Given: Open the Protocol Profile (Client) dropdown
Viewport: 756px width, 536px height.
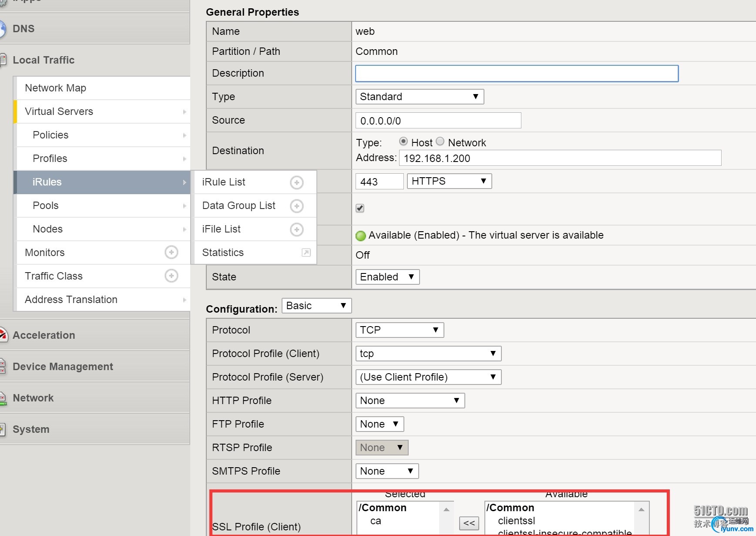Looking at the screenshot, I should 428,354.
